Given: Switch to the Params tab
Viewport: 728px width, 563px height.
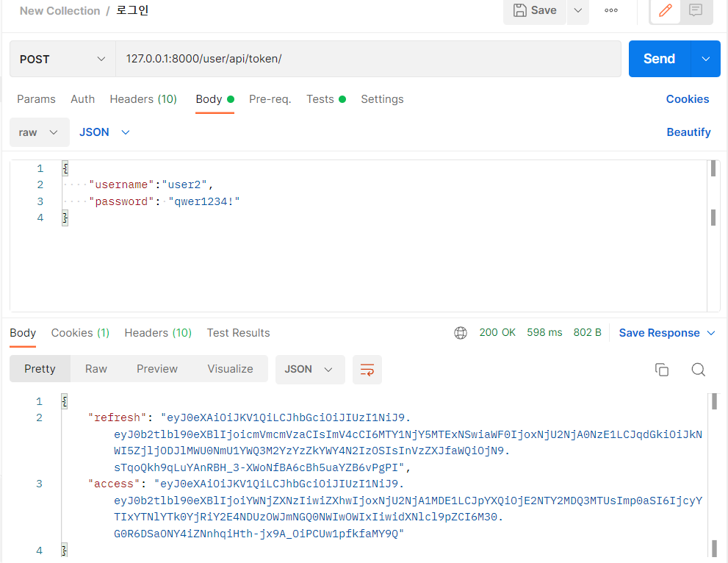Looking at the screenshot, I should (x=36, y=99).
